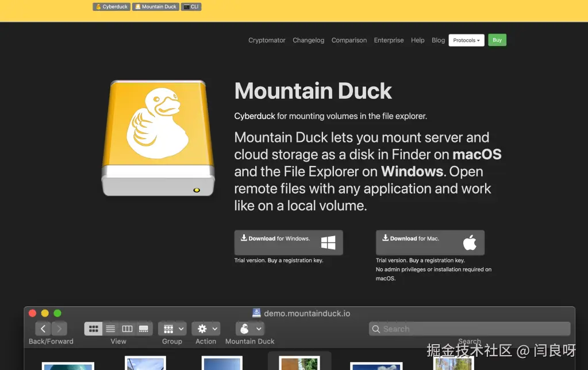This screenshot has height=370, width=588.
Task: Click the Mountain Duck heading
Action: (313, 91)
